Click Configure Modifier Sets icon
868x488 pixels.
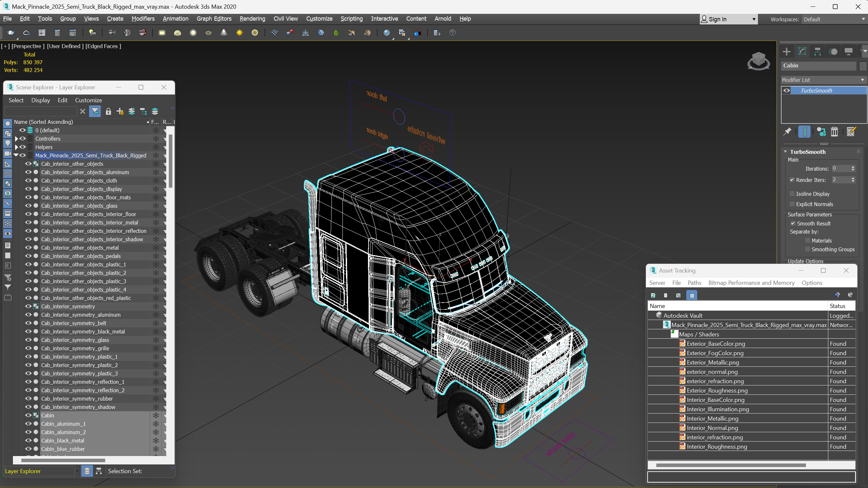coord(851,132)
